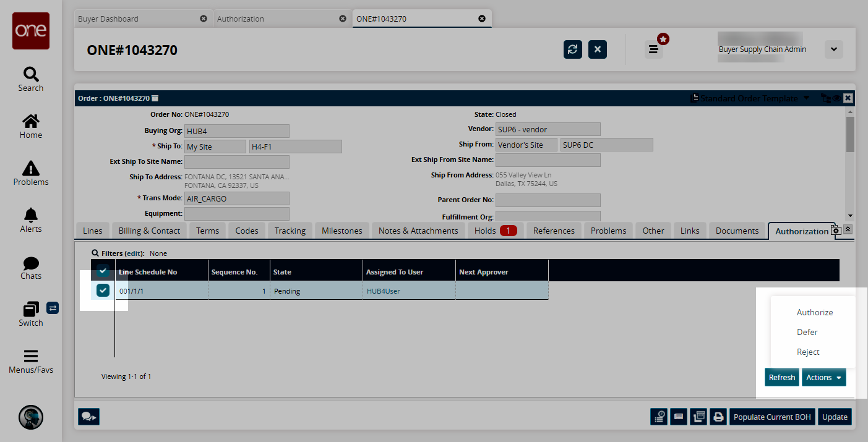Viewport: 868px width, 442px height.
Task: Expand the Standard Order Template dropdown
Action: pyautogui.click(x=806, y=98)
